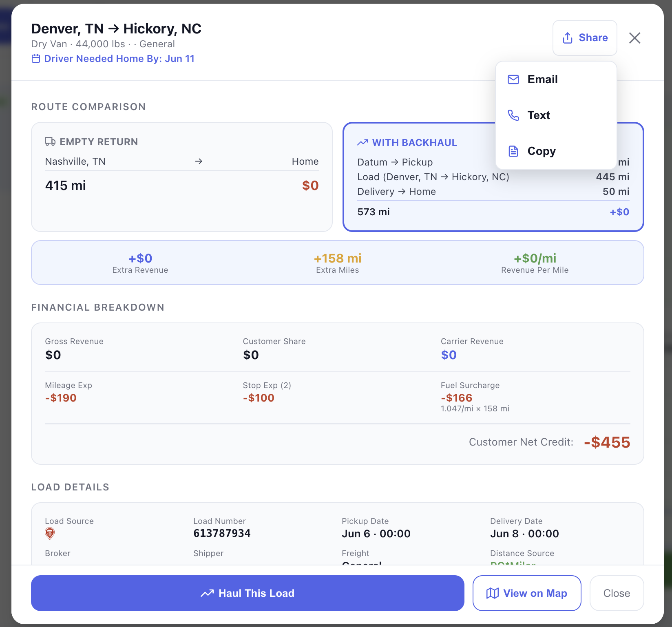Click Driver Needed Home By: Jun 11
The height and width of the screenshot is (627, 672).
point(119,59)
